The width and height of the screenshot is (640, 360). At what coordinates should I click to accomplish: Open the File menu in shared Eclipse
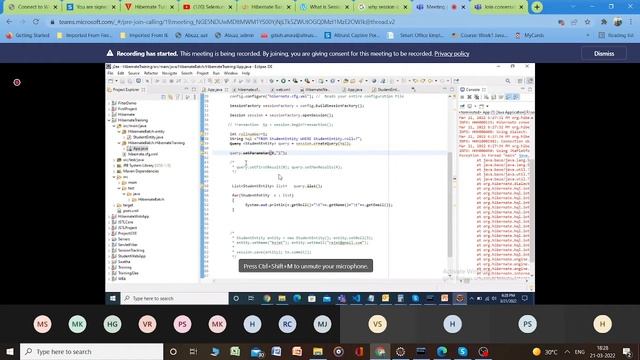pos(110,73)
